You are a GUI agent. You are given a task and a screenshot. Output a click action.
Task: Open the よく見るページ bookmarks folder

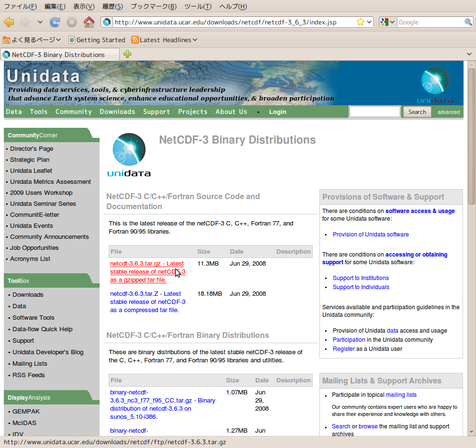(32, 40)
